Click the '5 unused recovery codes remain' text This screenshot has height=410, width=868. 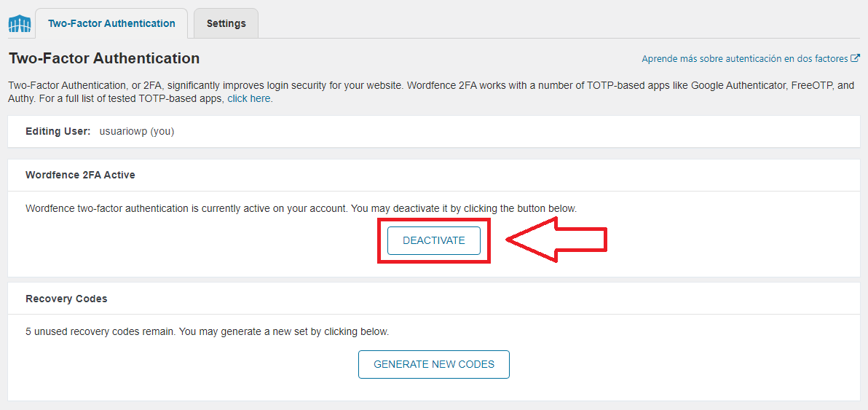[207, 333]
